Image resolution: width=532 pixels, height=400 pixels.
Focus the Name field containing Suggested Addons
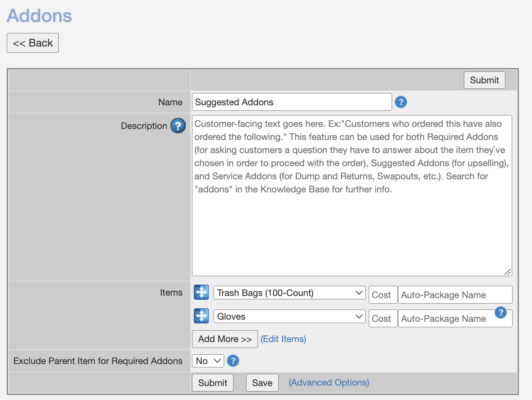click(x=292, y=102)
